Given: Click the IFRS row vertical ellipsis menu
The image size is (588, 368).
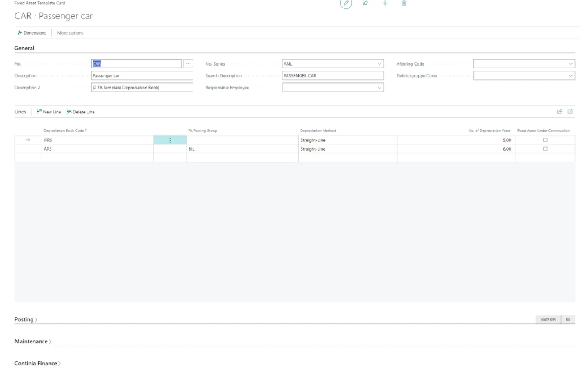Looking at the screenshot, I should [170, 140].
